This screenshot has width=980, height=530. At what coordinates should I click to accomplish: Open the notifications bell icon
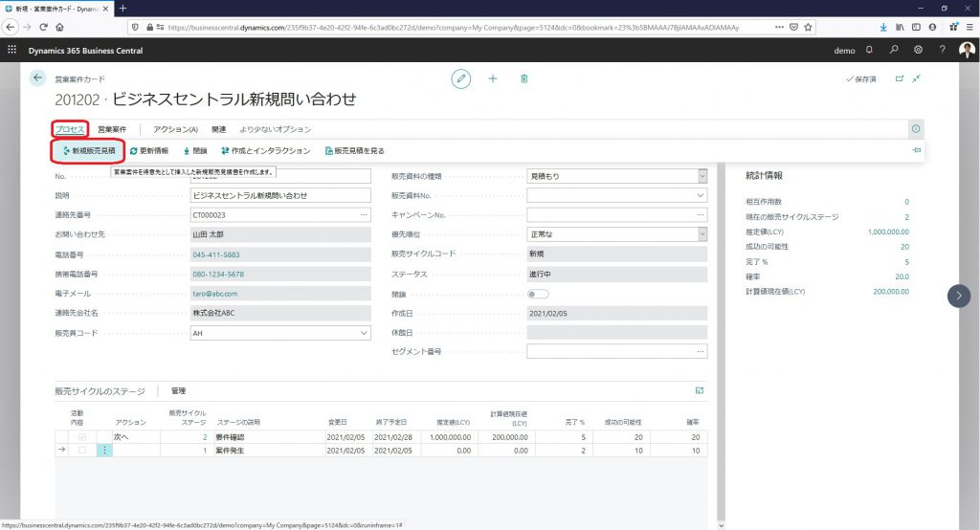pos(869,49)
